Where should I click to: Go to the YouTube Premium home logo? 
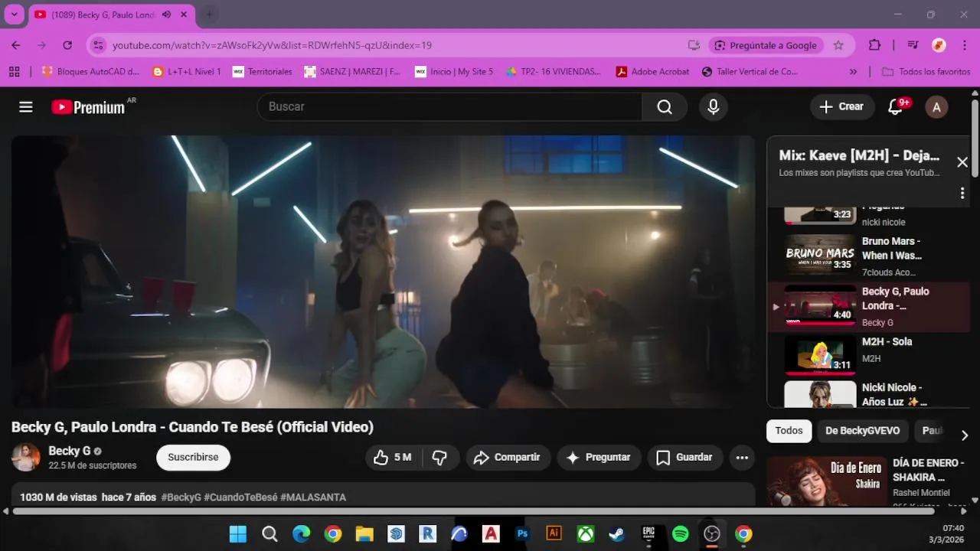click(88, 107)
